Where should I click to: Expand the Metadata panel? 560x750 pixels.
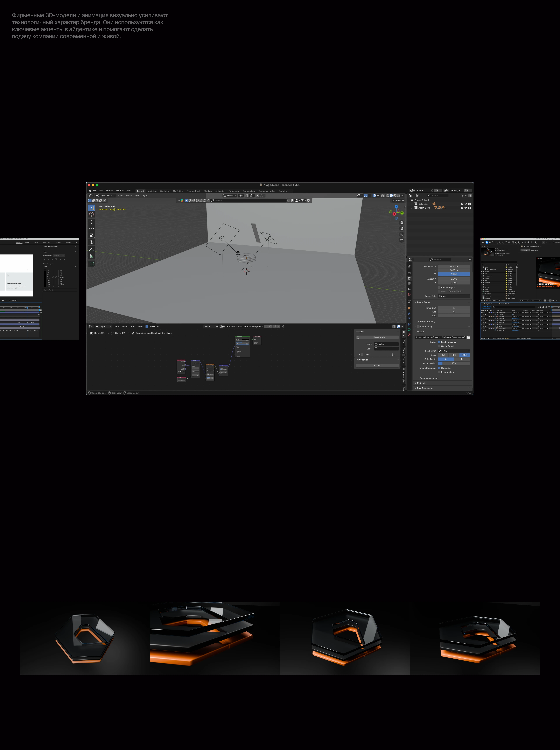422,383
